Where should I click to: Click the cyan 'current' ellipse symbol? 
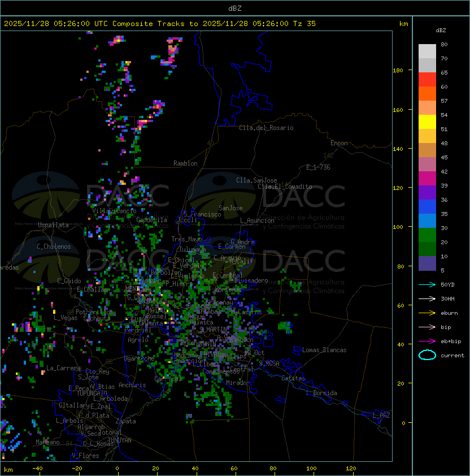(427, 355)
